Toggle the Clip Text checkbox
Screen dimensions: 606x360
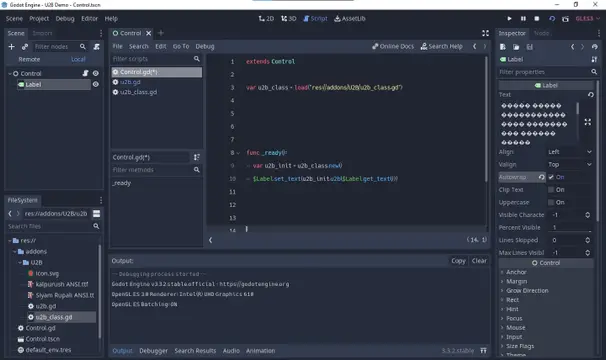[x=551, y=190]
